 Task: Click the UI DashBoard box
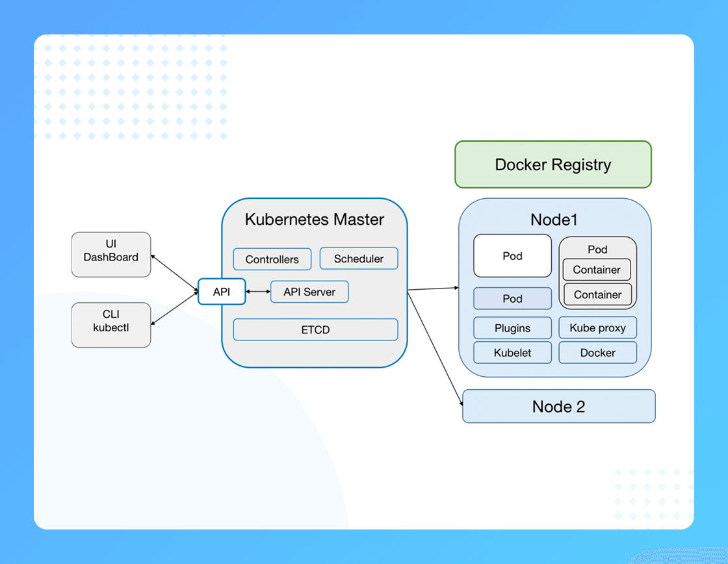pyautogui.click(x=111, y=255)
